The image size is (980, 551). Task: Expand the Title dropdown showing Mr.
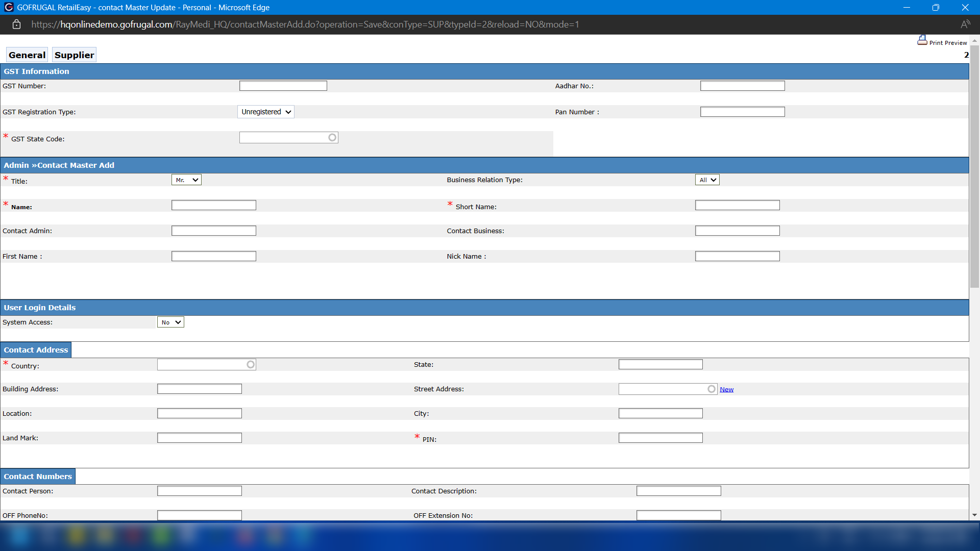186,180
